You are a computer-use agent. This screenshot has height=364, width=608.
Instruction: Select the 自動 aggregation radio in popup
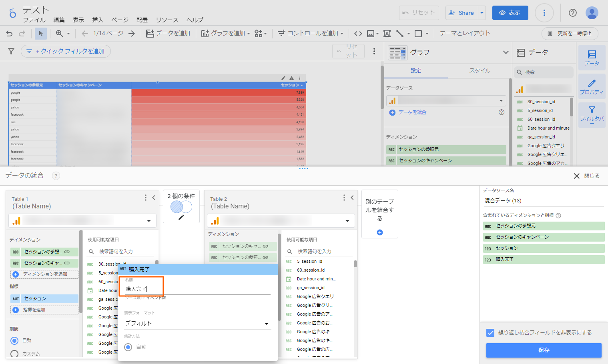(x=128, y=347)
